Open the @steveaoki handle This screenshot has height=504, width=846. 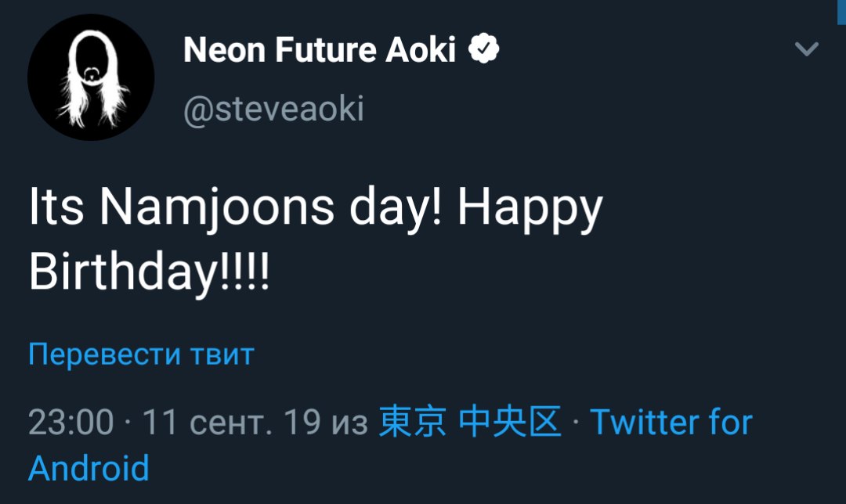click(273, 109)
